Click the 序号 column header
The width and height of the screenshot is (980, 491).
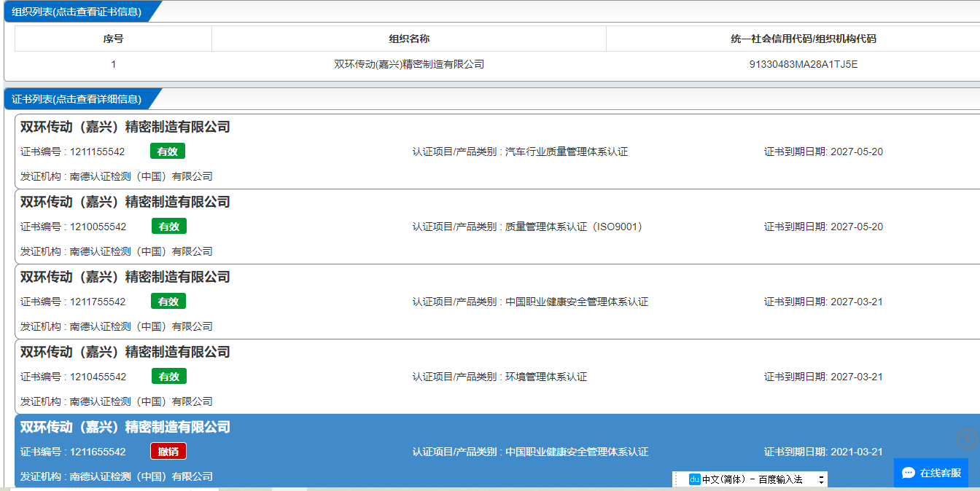click(x=113, y=39)
